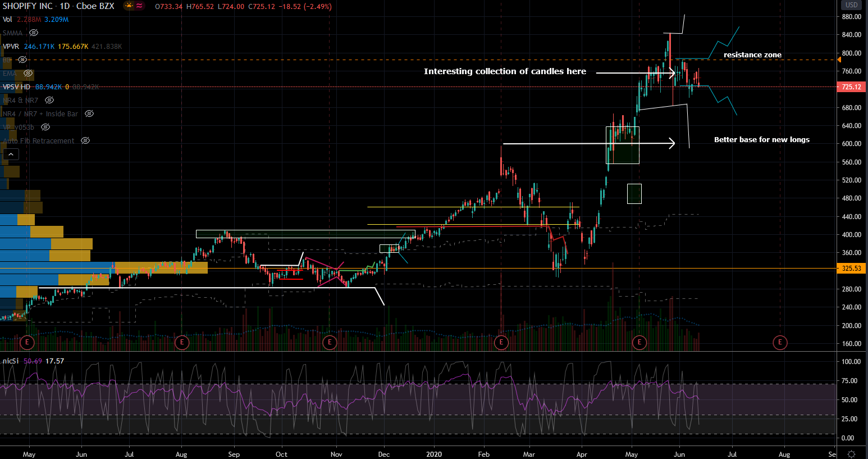Select the VPVR indicator legend label
The width and height of the screenshot is (868, 459).
11,47
